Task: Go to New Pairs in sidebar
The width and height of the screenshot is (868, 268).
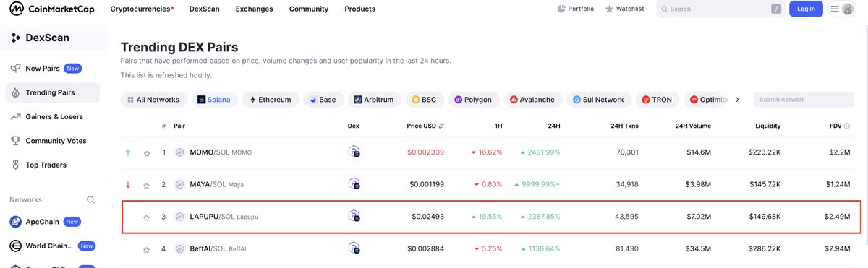Action: 43,69
